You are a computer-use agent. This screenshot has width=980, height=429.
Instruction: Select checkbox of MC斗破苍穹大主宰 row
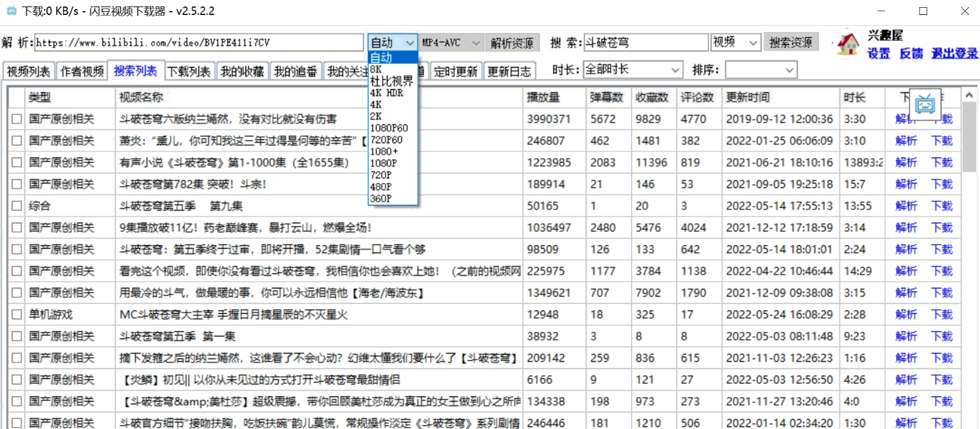(x=16, y=315)
